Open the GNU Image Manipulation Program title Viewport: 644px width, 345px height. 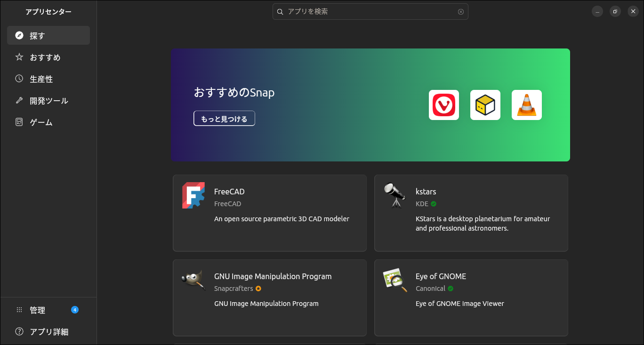pyautogui.click(x=273, y=276)
